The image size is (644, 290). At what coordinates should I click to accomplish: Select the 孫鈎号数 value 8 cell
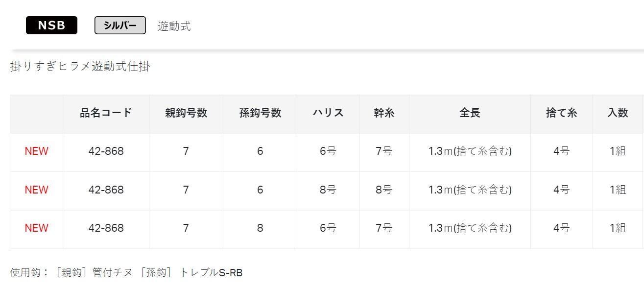[x=260, y=228]
